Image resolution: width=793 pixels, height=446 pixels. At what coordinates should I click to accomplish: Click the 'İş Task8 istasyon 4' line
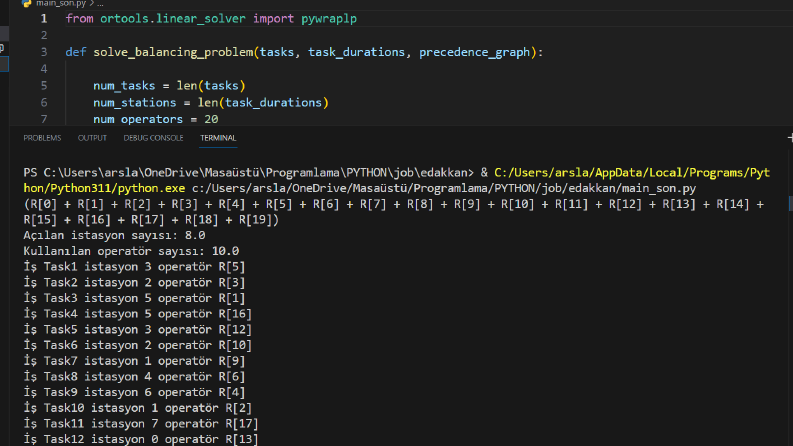tap(134, 377)
